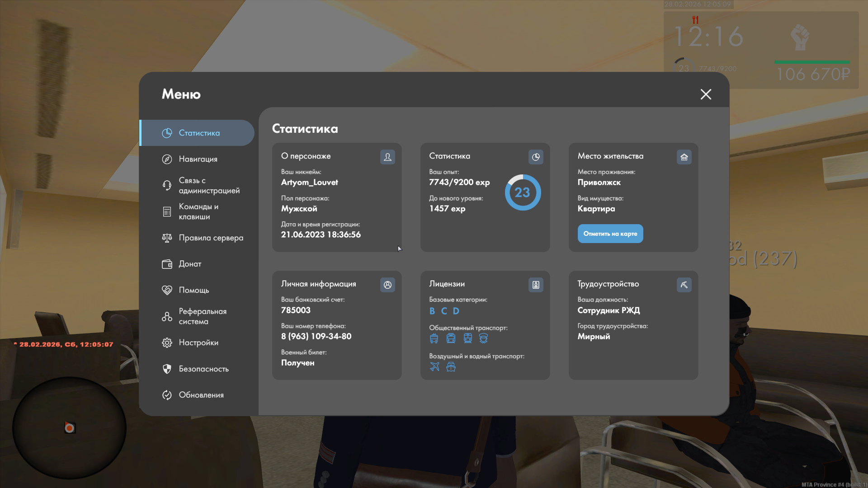
Task: Click the person icon in О персонаже card
Action: (x=387, y=157)
